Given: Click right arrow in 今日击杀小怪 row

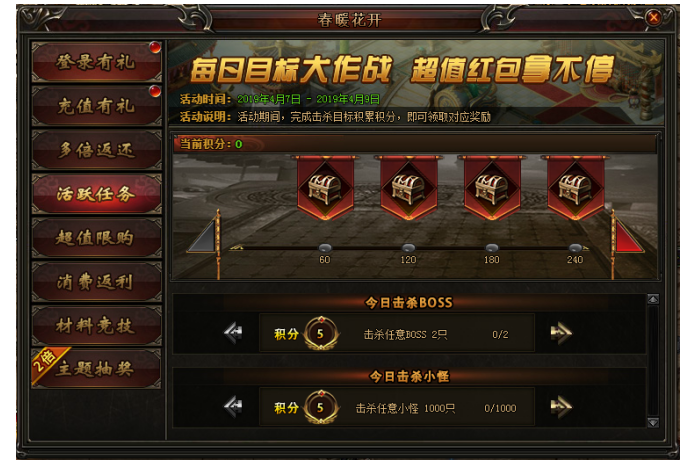Looking at the screenshot, I should click(561, 407).
